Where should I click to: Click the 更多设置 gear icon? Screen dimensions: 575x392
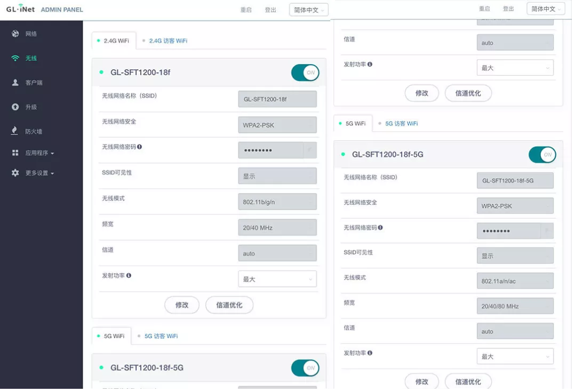15,173
